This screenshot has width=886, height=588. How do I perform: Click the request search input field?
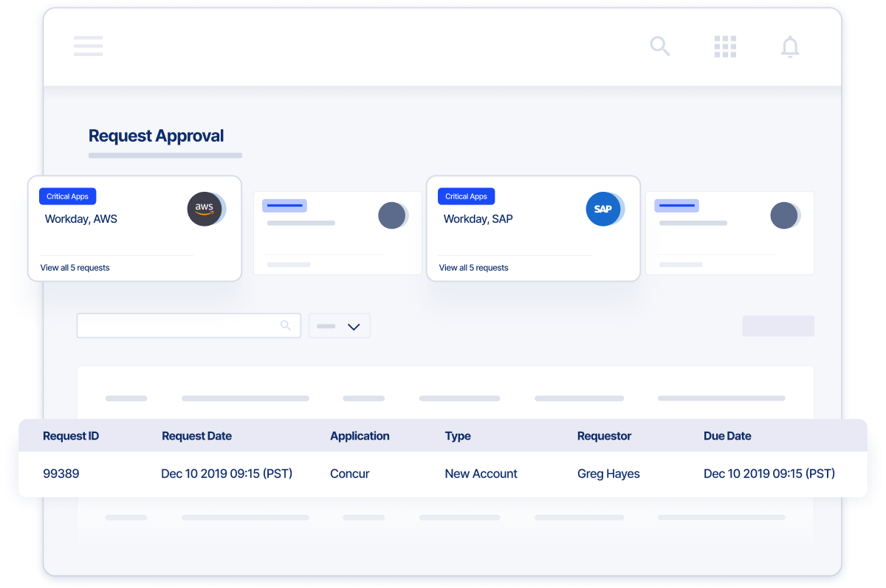click(x=177, y=325)
